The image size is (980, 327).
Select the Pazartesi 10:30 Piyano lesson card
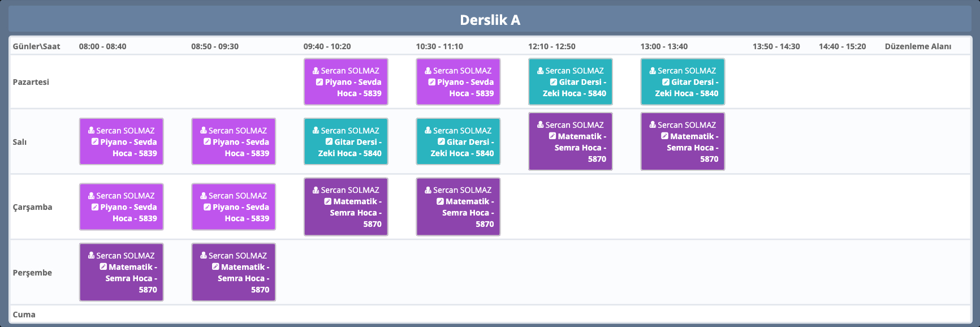458,82
